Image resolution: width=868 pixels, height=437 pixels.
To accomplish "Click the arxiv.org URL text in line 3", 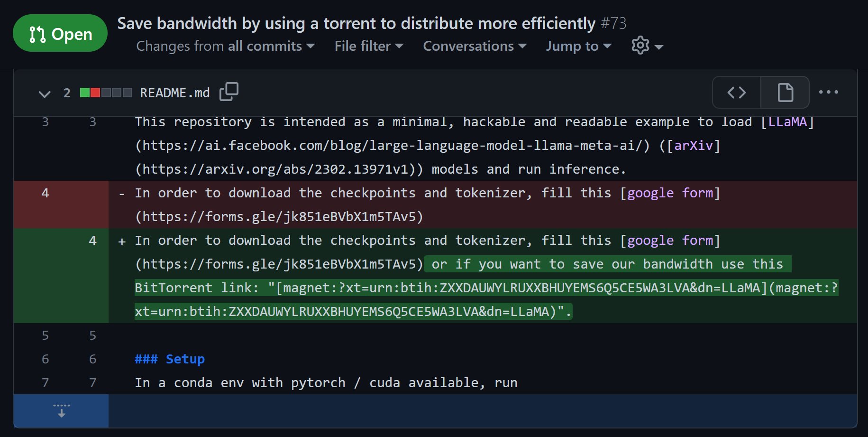I will point(275,169).
